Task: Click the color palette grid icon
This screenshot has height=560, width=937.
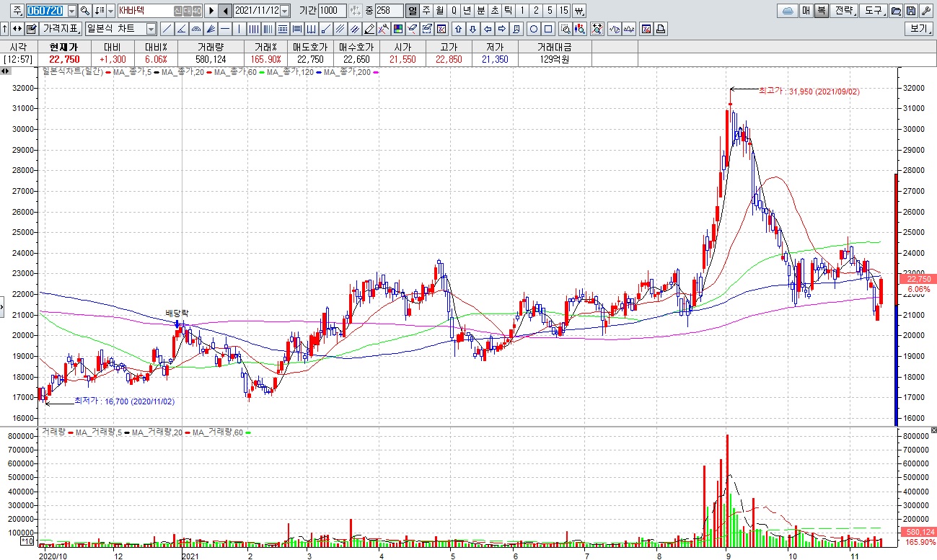Action: tap(397, 29)
